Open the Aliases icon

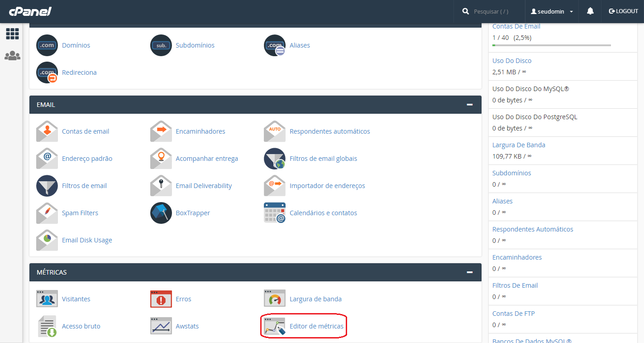click(x=275, y=45)
